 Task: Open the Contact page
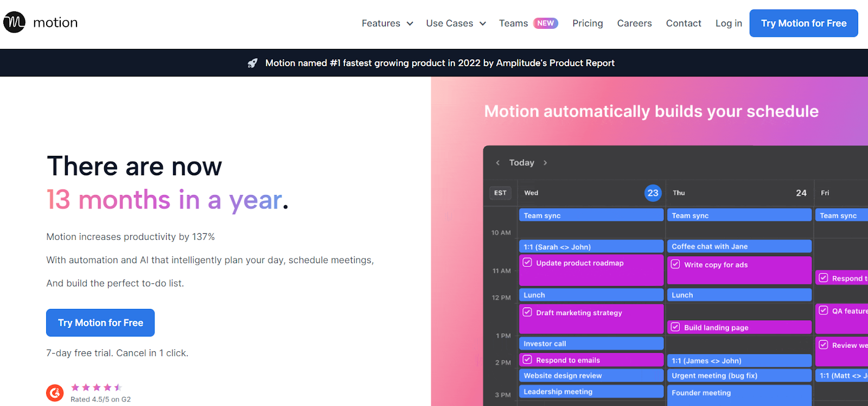point(684,23)
